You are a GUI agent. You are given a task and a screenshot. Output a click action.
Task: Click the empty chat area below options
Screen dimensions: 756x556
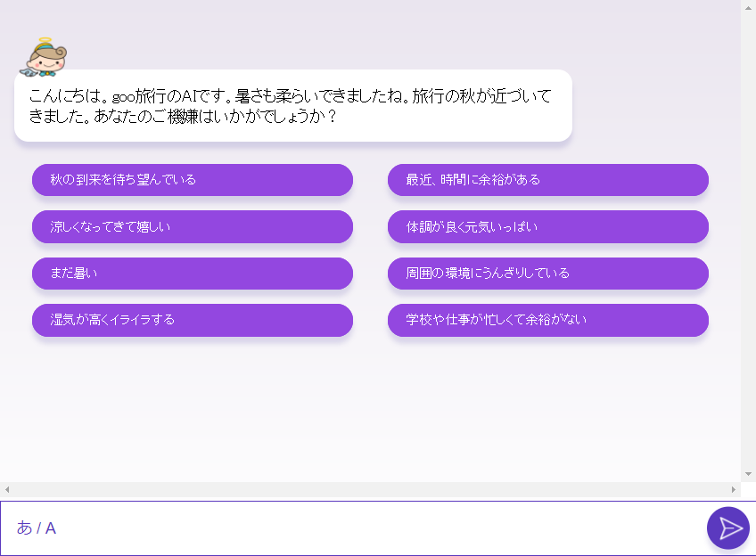370,410
